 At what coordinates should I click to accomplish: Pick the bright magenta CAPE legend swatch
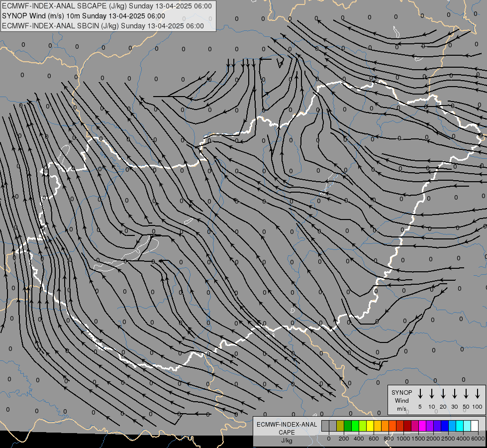coord(423,426)
